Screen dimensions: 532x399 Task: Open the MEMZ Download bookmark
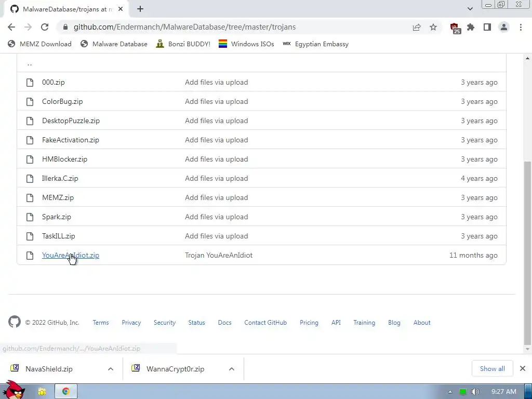39,44
